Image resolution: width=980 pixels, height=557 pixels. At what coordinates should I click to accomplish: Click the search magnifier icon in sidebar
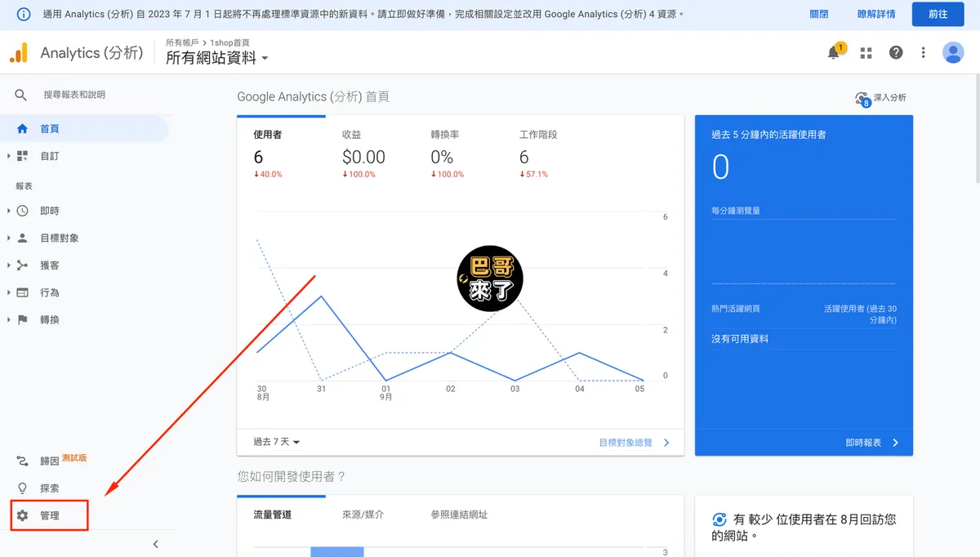(21, 95)
